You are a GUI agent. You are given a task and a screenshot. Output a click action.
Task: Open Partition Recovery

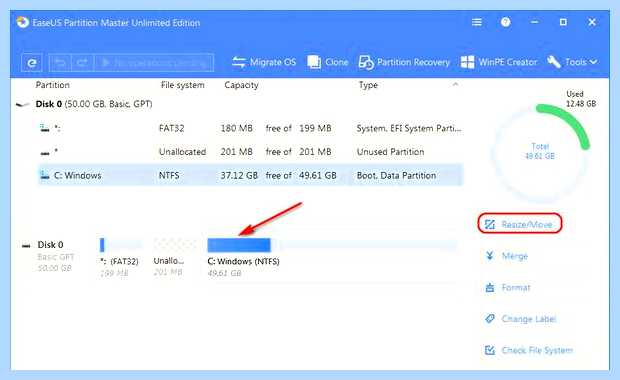click(x=404, y=62)
